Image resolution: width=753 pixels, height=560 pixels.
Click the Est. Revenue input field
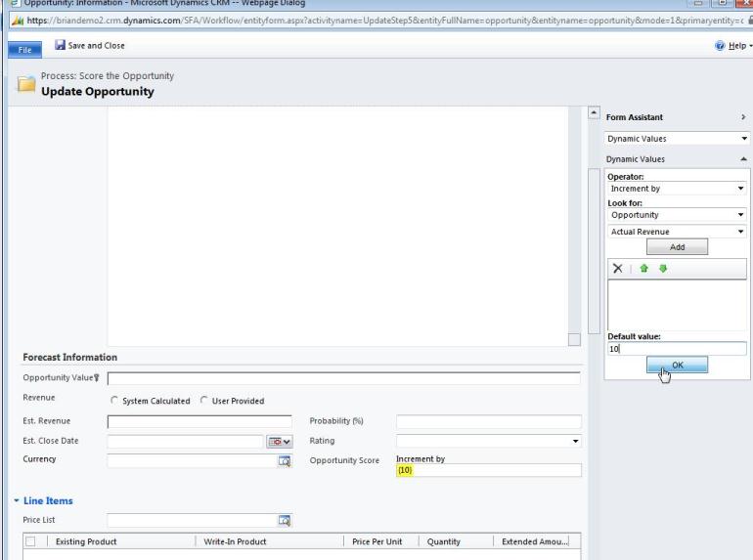[199, 421]
